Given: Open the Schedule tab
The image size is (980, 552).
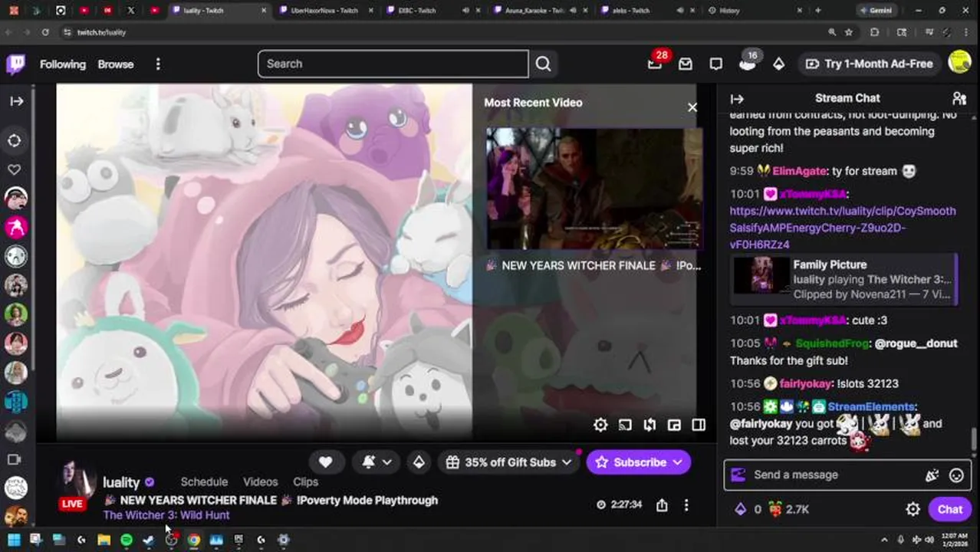Looking at the screenshot, I should [x=204, y=481].
